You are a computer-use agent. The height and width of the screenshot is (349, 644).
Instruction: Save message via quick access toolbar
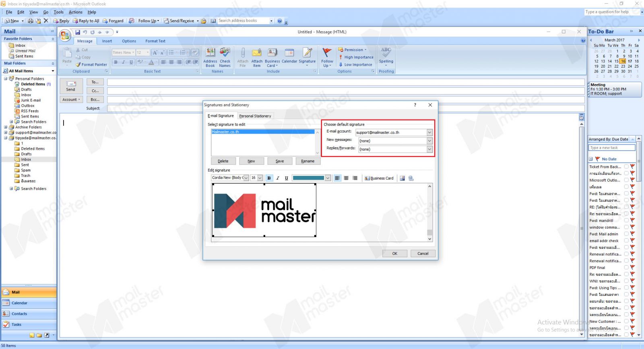tap(77, 32)
